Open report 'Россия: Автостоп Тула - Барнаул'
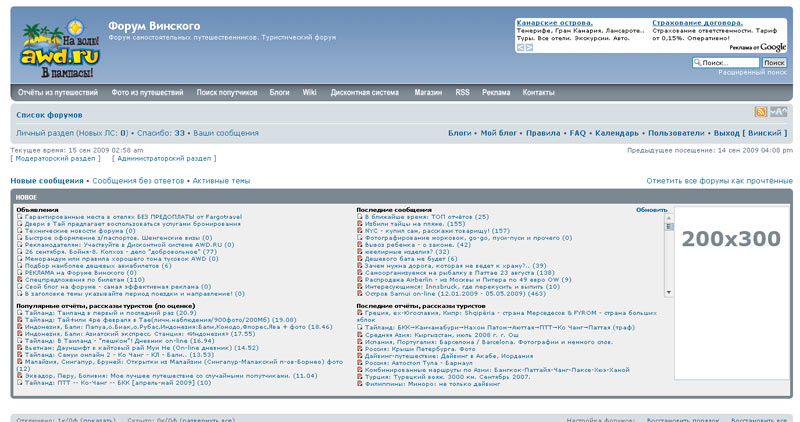800x422 pixels. (418, 363)
